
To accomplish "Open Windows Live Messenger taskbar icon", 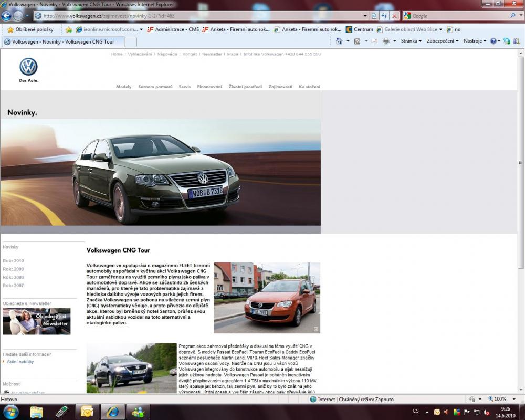I will (138, 412).
